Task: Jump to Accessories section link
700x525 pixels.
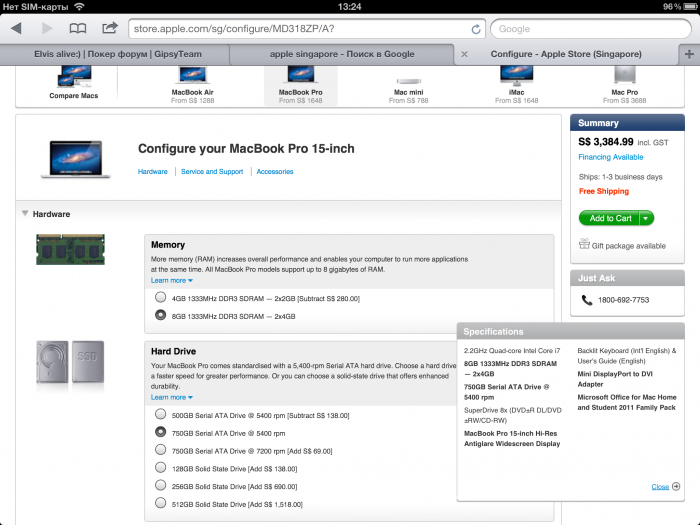Action: pos(275,171)
